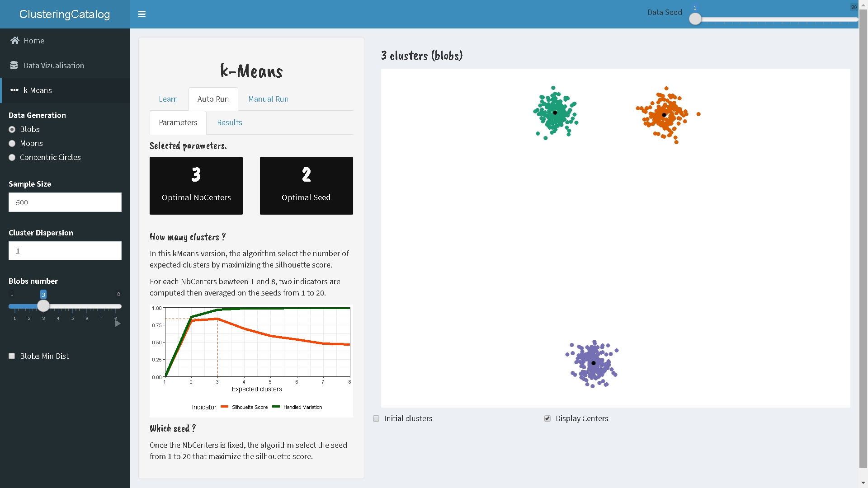This screenshot has height=488, width=868.
Task: Click the Blobs number slider handle
Action: coord(43,306)
